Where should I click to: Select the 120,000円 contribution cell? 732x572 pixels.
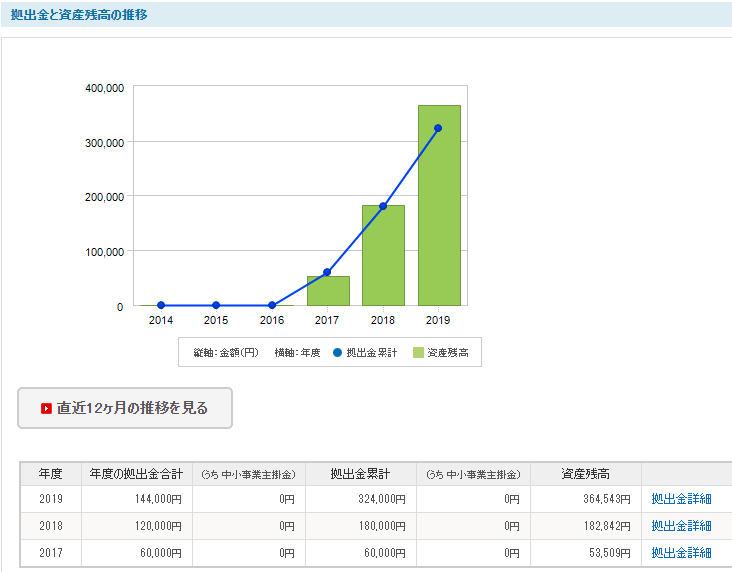point(136,526)
